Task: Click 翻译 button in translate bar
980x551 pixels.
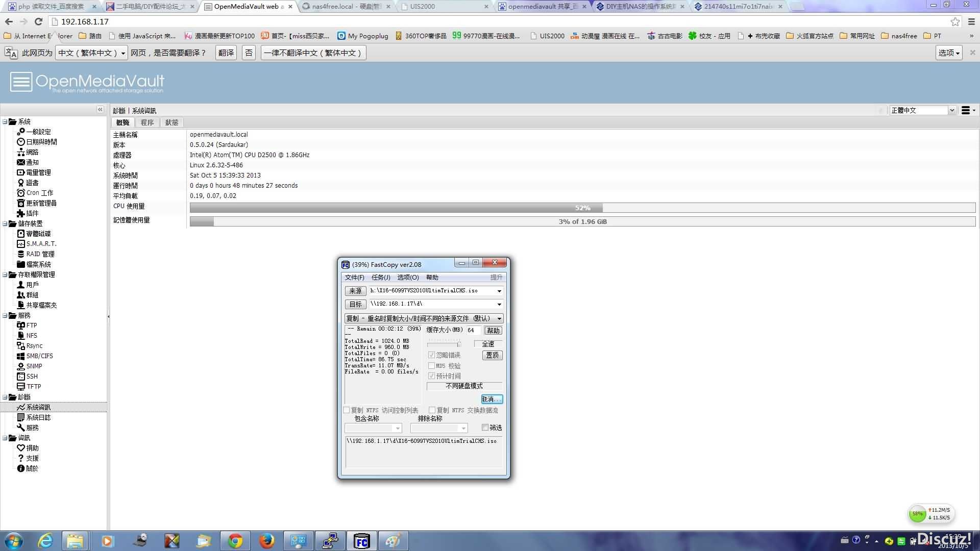Action: (226, 53)
